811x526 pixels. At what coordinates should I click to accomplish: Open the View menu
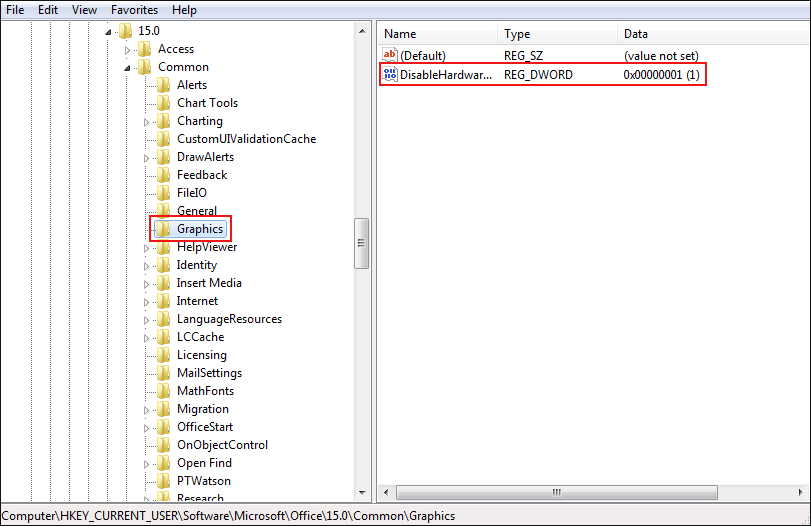point(84,10)
